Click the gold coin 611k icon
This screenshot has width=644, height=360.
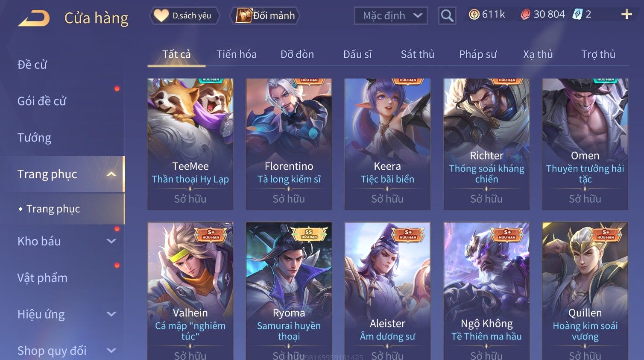coord(474,15)
